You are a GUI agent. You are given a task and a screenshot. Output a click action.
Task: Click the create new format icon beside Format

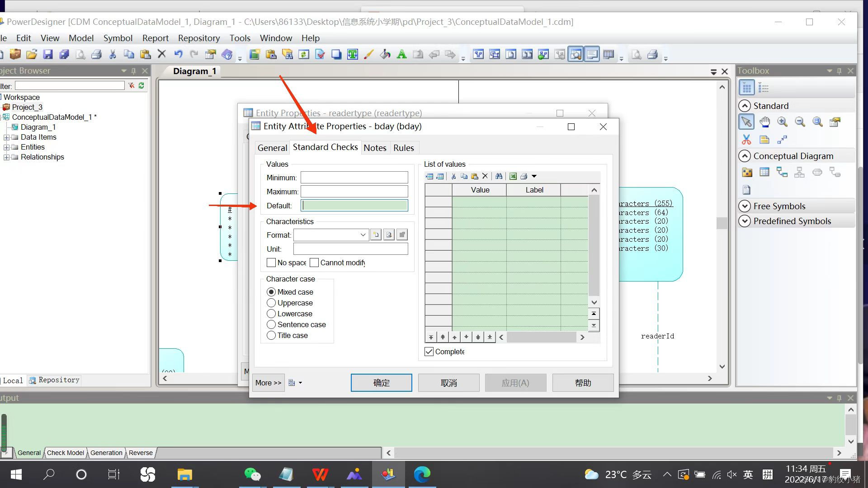pyautogui.click(x=376, y=235)
